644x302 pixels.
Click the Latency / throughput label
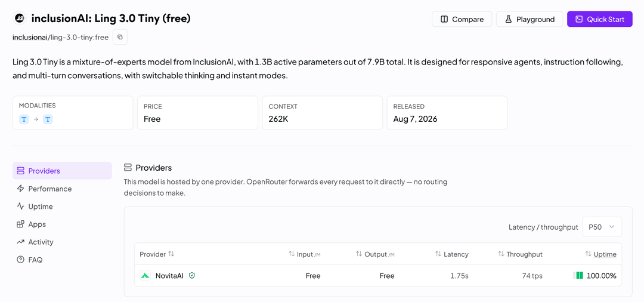coord(543,227)
